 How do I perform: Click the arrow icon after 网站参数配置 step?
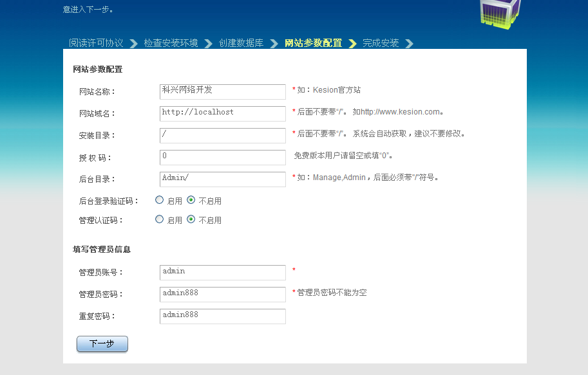pyautogui.click(x=352, y=44)
